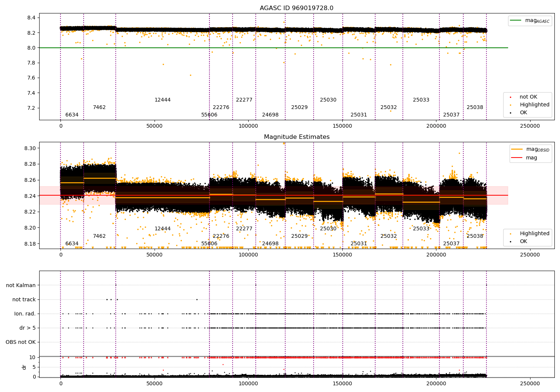Click the 'Ion. rad.' axis label
Image resolution: width=560 pixels, height=392 pixels.
[25, 314]
